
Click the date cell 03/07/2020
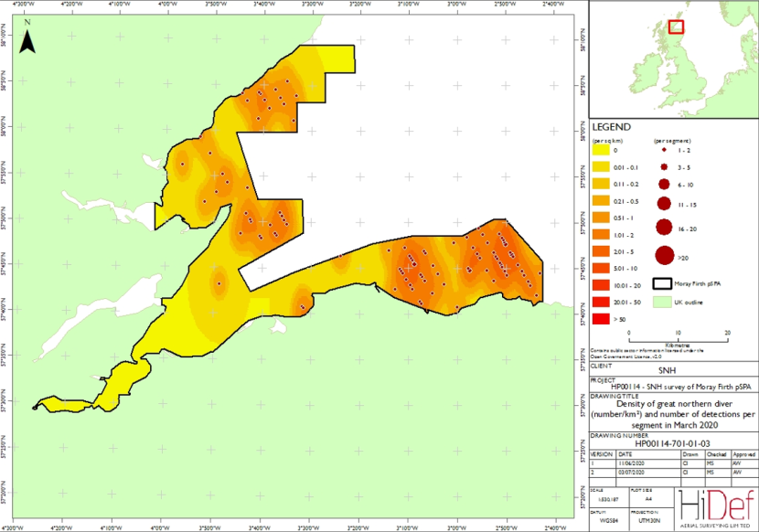pos(631,472)
